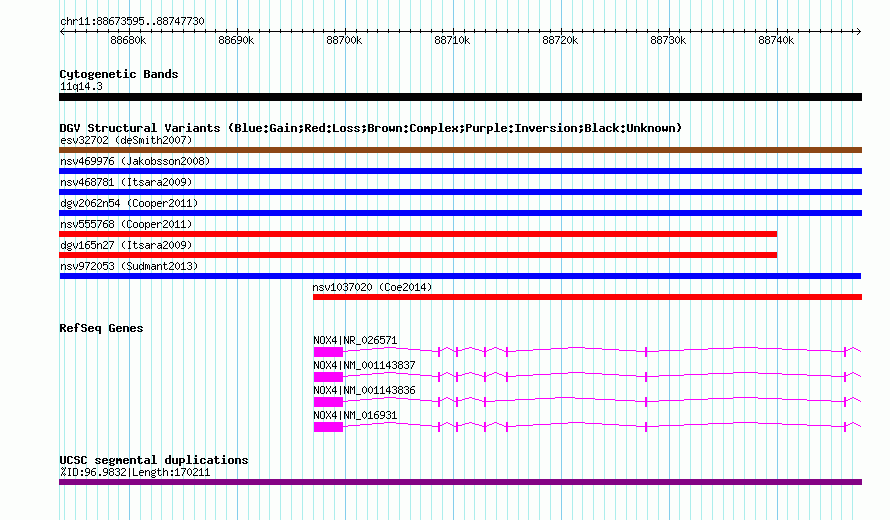Select the black 11q14.3 cytogenetic band bar

pos(460,97)
